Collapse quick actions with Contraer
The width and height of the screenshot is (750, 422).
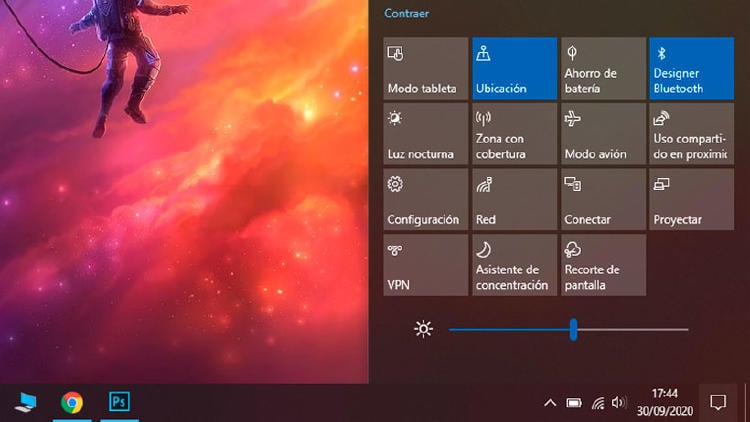[x=407, y=14]
